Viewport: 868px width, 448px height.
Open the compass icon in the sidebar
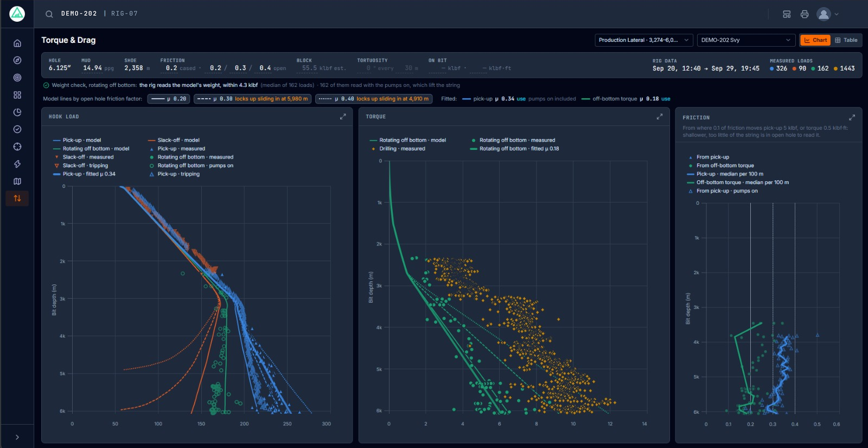pos(17,60)
